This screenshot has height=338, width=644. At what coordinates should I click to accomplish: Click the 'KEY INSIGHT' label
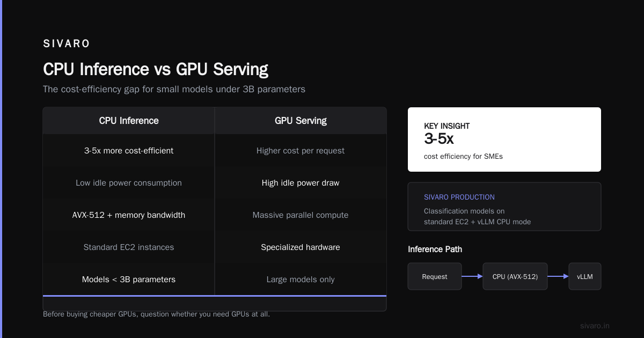(x=447, y=126)
